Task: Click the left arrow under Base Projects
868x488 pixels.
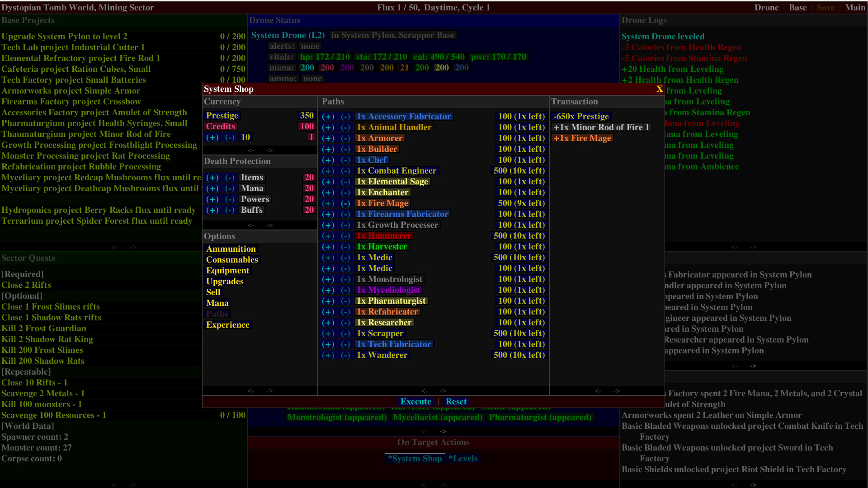Action: pos(114,247)
